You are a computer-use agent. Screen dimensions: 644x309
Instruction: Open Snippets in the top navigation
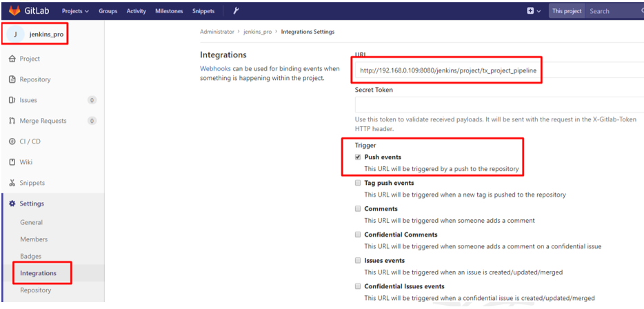click(x=203, y=11)
